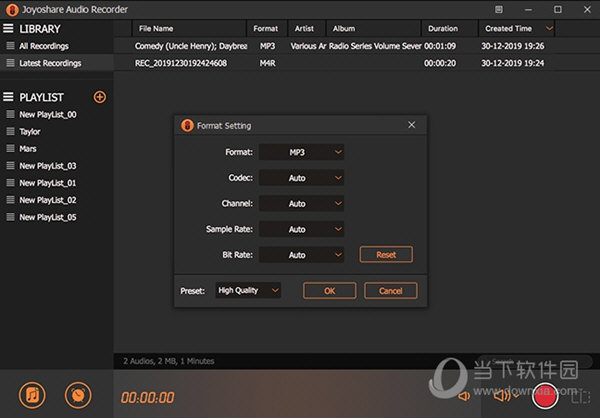Image resolution: width=600 pixels, height=418 pixels.
Task: Confirm with the OK button
Action: point(329,291)
